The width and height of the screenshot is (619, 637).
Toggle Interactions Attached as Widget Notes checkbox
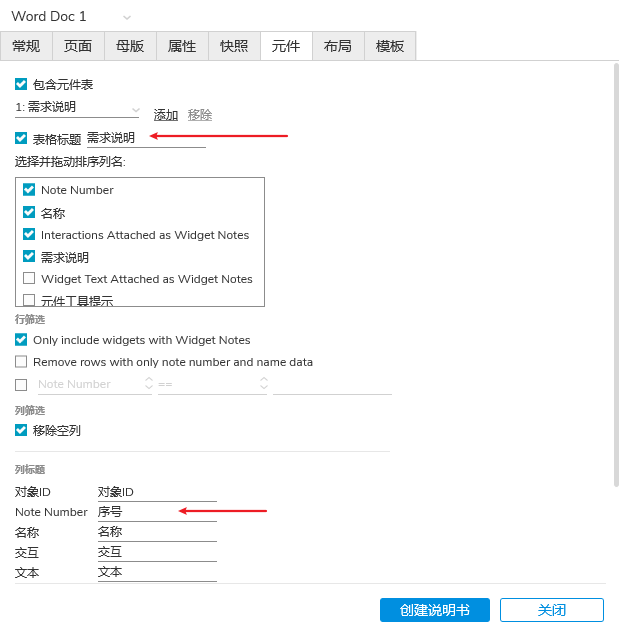pos(29,234)
